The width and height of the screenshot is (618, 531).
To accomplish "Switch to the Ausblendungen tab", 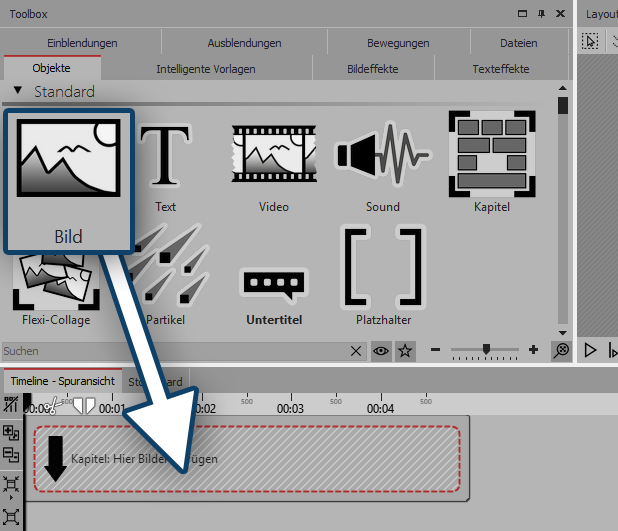I will 244,43.
